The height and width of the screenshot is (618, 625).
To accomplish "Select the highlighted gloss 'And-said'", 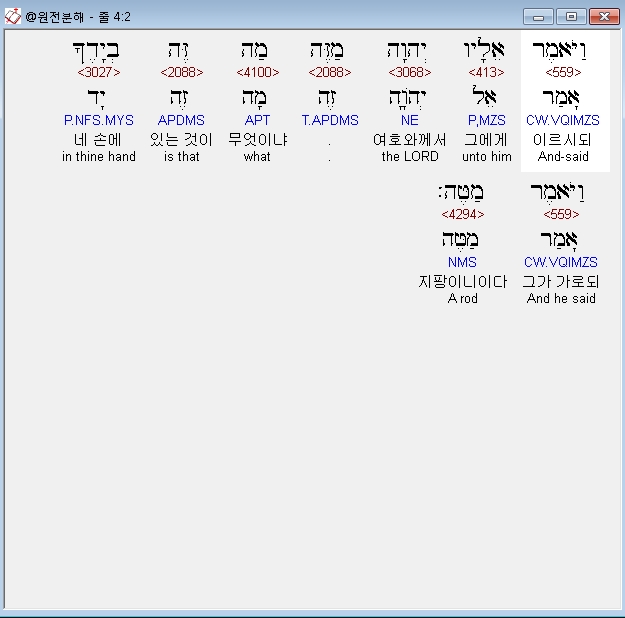I will (563, 156).
